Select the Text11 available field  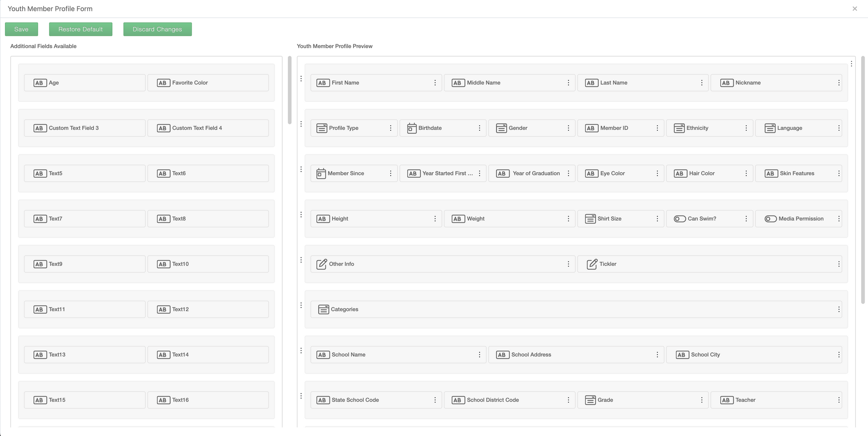coord(85,309)
